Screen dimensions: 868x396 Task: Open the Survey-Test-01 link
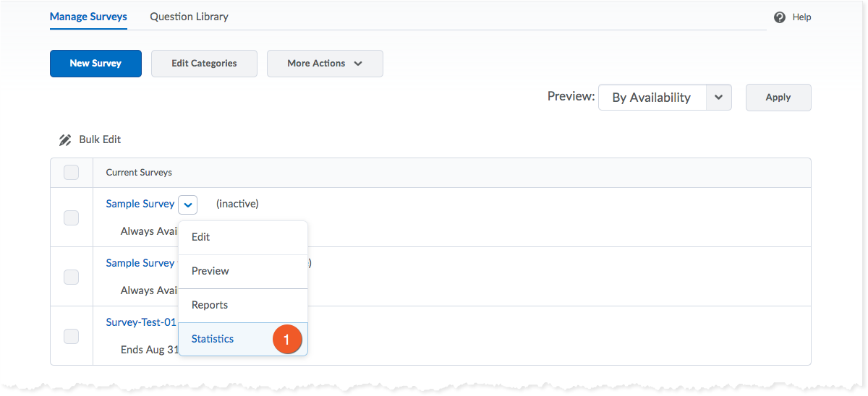(x=141, y=322)
